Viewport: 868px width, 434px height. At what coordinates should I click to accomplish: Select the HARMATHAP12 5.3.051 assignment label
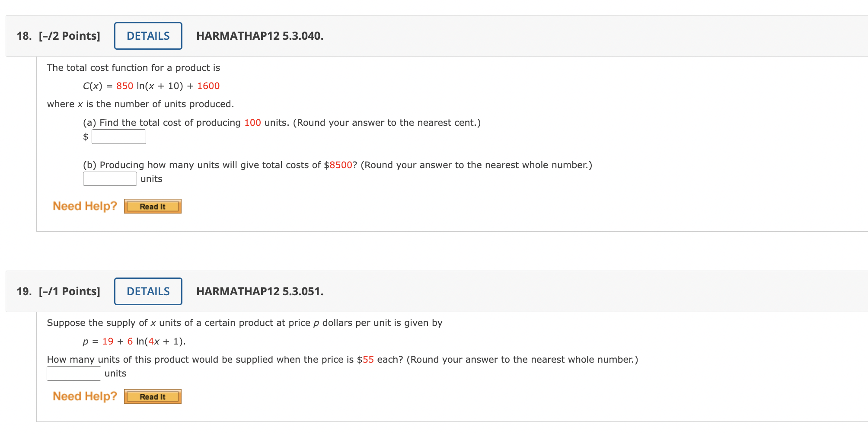260,290
